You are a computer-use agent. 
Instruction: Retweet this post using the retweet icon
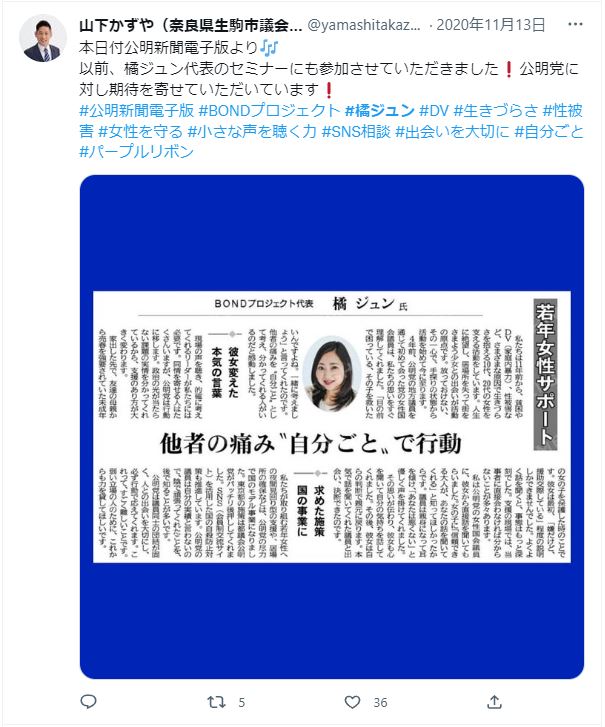[216, 702]
